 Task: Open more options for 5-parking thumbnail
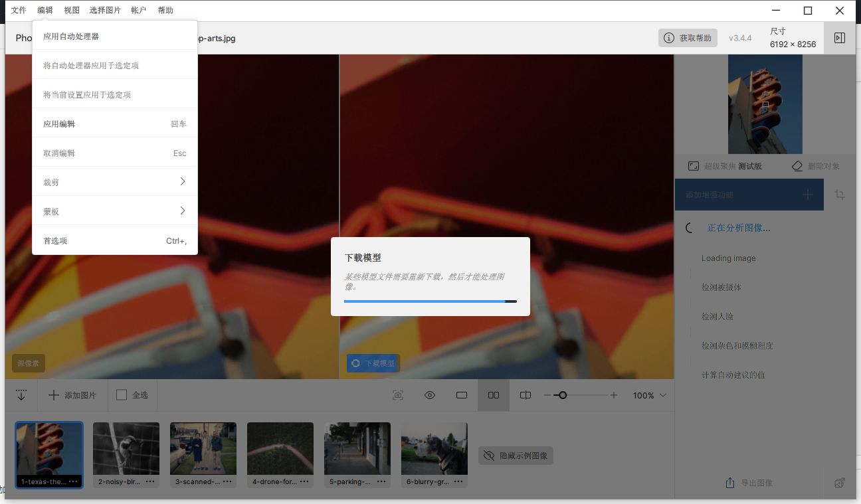click(x=381, y=481)
